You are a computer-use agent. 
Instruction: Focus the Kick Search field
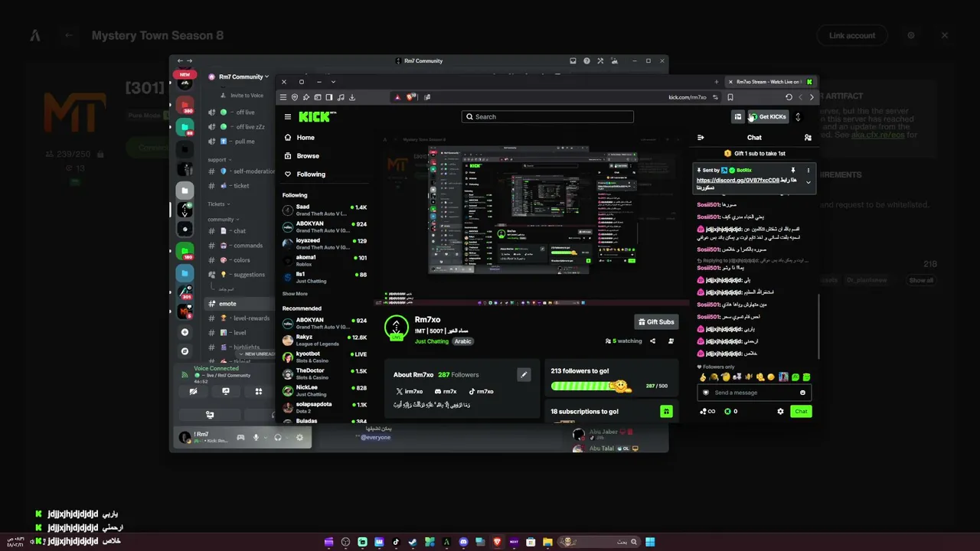click(547, 117)
